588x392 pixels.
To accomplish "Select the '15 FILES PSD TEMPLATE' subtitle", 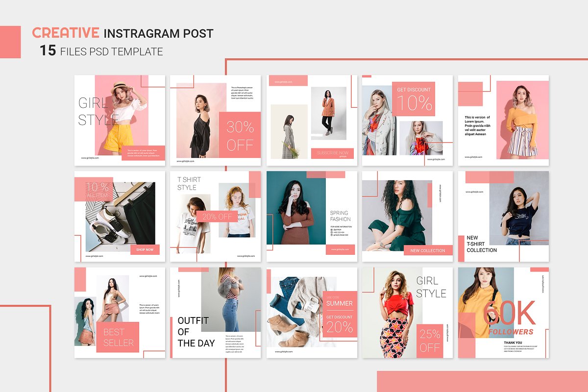I will tap(101, 51).
